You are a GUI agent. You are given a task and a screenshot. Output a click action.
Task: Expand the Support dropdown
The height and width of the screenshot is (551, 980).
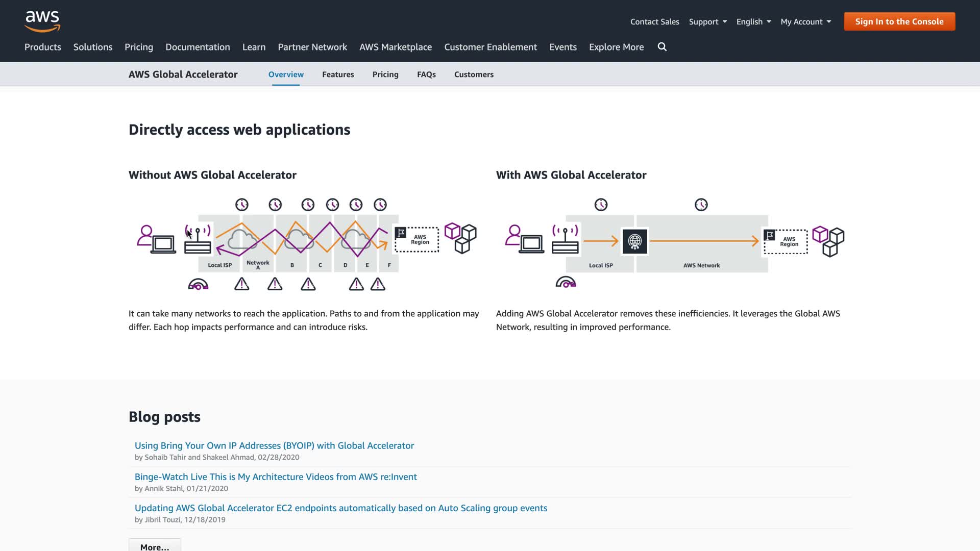pyautogui.click(x=707, y=21)
